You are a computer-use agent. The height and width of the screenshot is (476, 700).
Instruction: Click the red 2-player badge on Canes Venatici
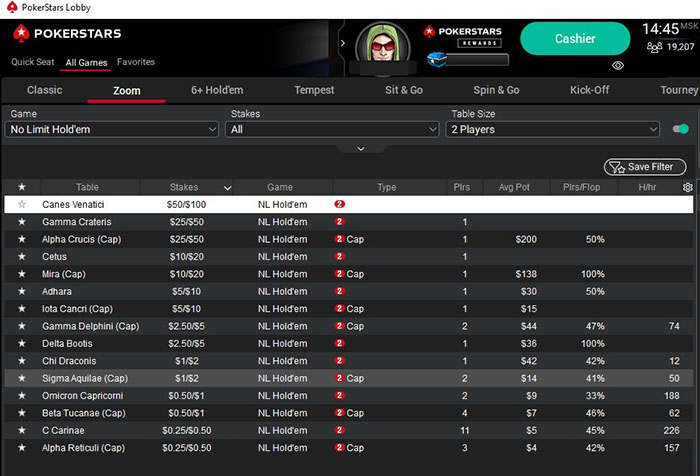coord(339,204)
